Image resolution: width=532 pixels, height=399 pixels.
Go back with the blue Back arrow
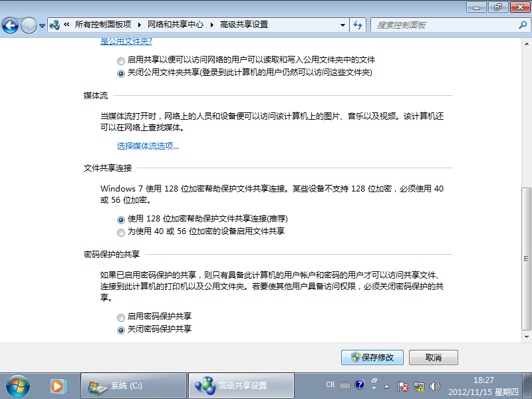coord(10,25)
